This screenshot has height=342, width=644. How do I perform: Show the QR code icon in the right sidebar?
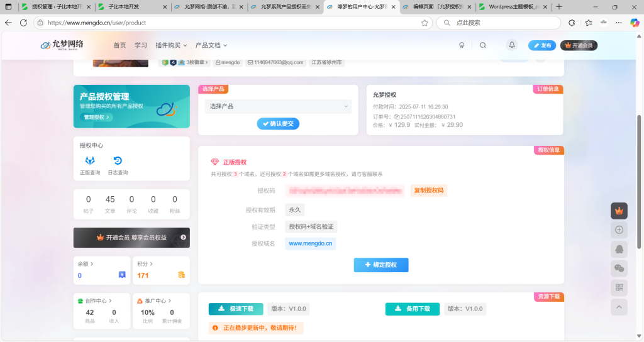(619, 288)
